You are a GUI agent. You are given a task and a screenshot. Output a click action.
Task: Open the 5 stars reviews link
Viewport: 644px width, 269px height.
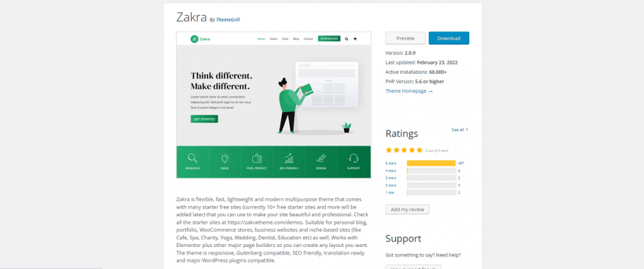(391, 163)
